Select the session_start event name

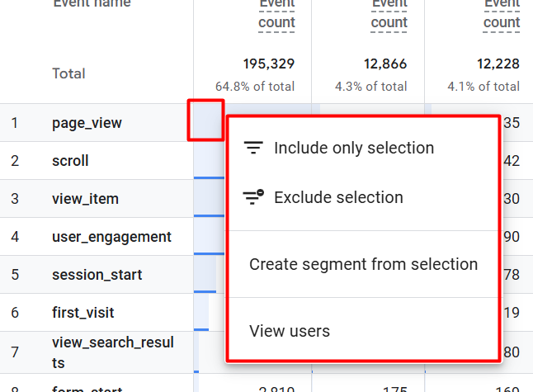pyautogui.click(x=97, y=275)
